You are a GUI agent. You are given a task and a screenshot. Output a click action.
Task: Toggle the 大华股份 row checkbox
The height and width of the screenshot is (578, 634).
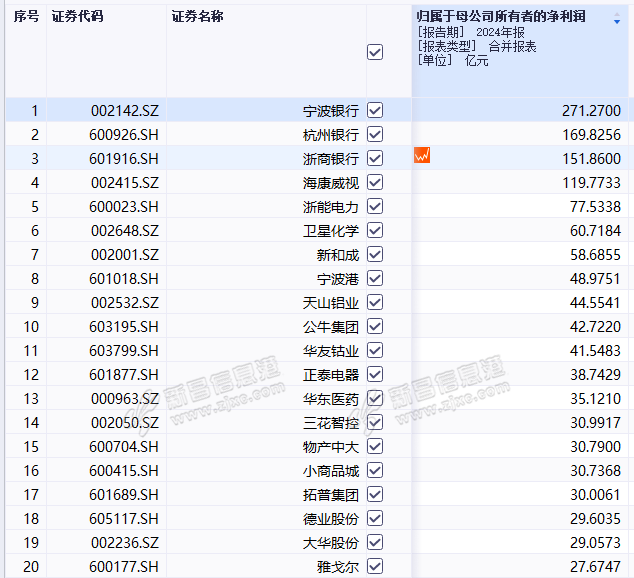[x=375, y=542]
